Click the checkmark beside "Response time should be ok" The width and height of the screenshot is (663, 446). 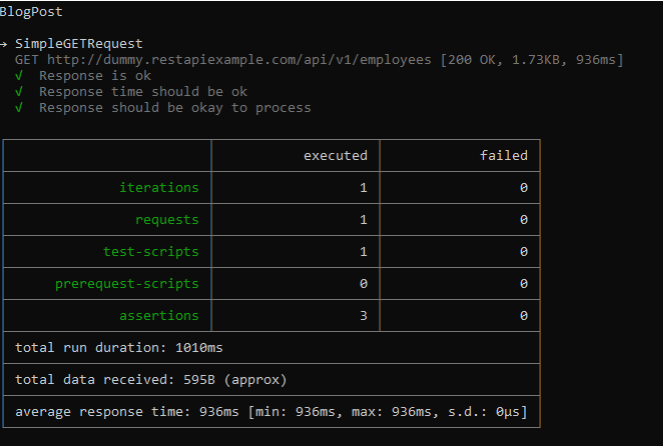click(x=20, y=92)
